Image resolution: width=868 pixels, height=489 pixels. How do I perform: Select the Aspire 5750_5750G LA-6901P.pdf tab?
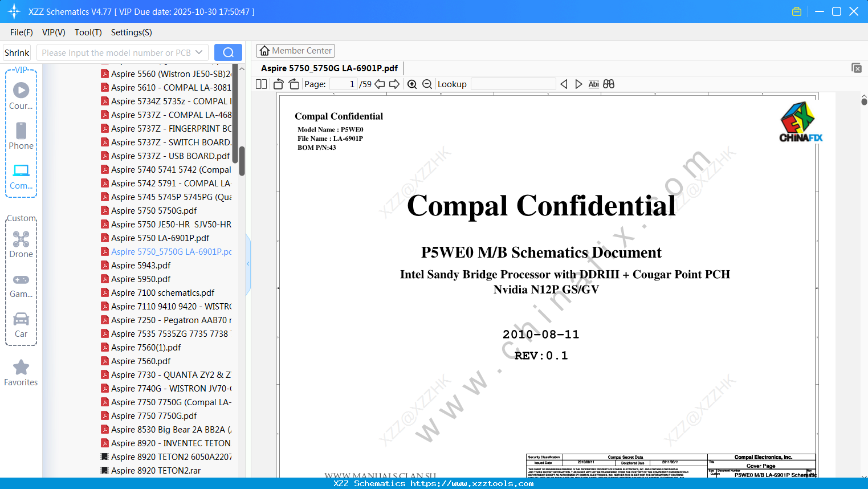pos(329,68)
